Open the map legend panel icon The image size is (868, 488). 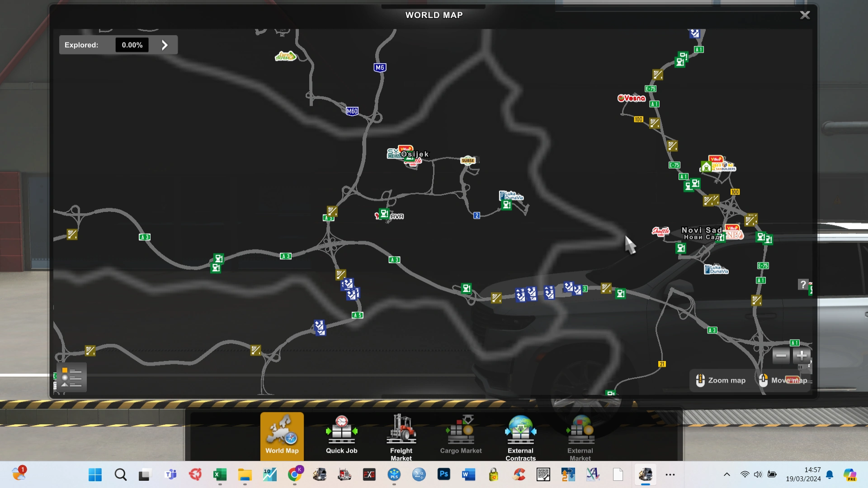[71, 377]
